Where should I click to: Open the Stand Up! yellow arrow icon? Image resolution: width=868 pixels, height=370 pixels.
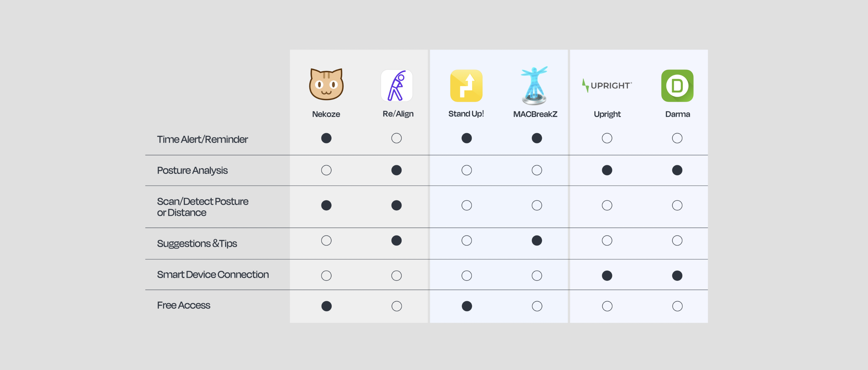pos(466,86)
